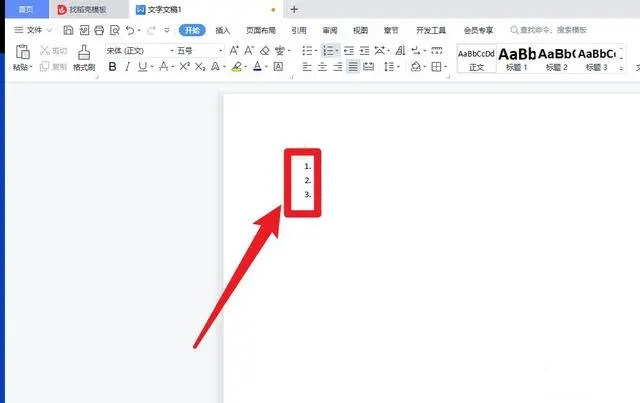Toggle Italic formatting
Image resolution: width=640 pixels, height=403 pixels.
[x=127, y=66]
